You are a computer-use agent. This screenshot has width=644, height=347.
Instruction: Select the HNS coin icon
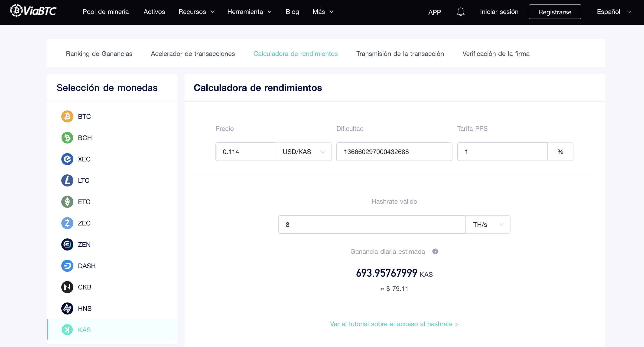pyautogui.click(x=67, y=308)
